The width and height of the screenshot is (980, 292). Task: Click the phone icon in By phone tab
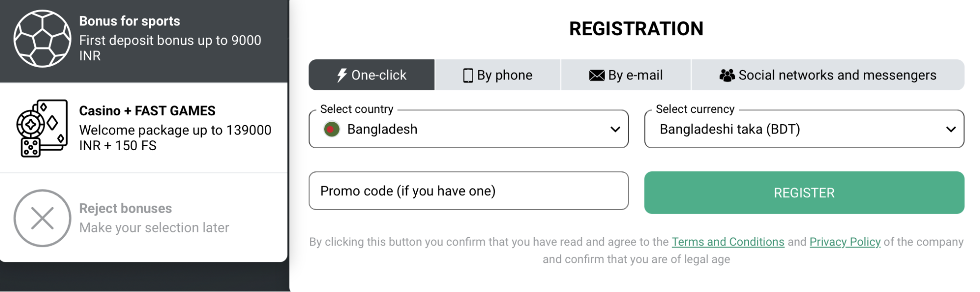[x=468, y=75]
